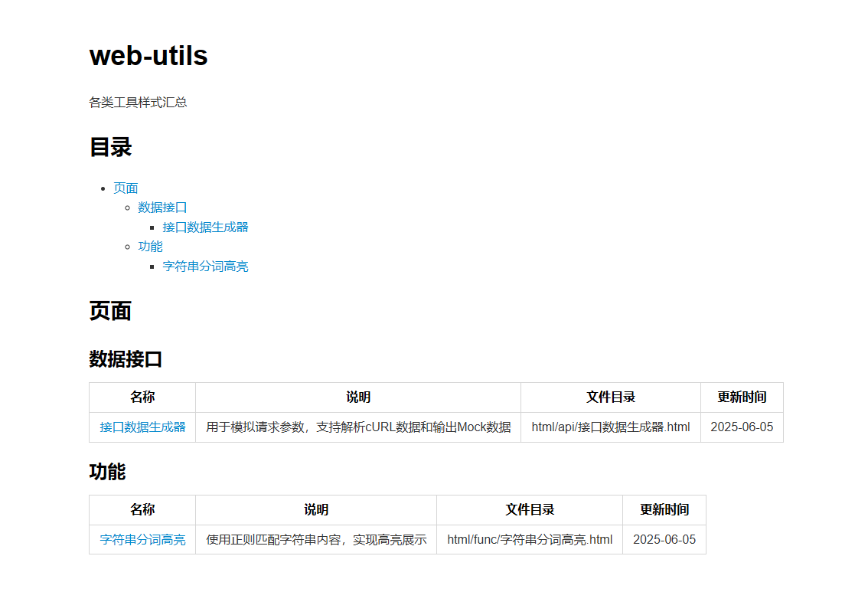
Task: Click the html/api/接口数据生成器.html file path cell
Action: click(610, 427)
